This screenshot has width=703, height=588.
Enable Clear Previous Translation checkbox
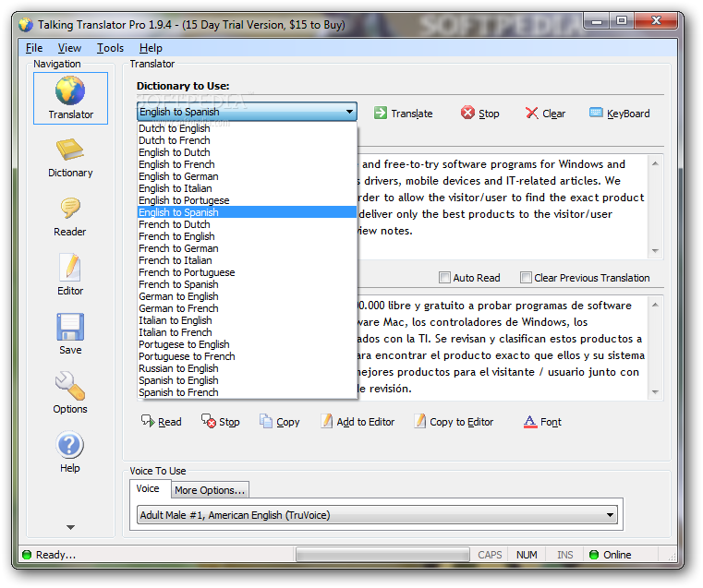coord(526,278)
